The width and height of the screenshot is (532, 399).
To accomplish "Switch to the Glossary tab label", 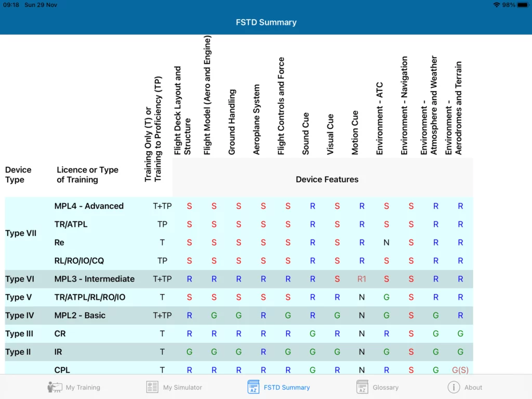I will click(x=385, y=388).
